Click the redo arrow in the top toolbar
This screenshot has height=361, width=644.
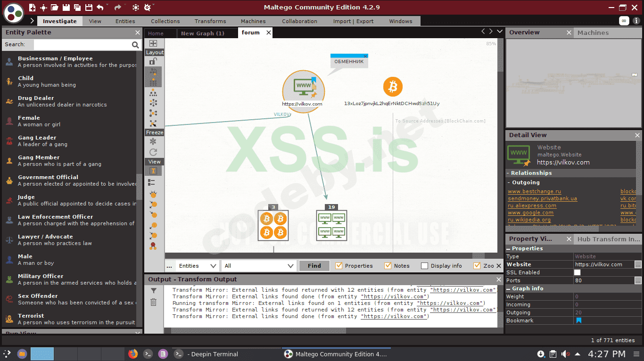click(118, 8)
